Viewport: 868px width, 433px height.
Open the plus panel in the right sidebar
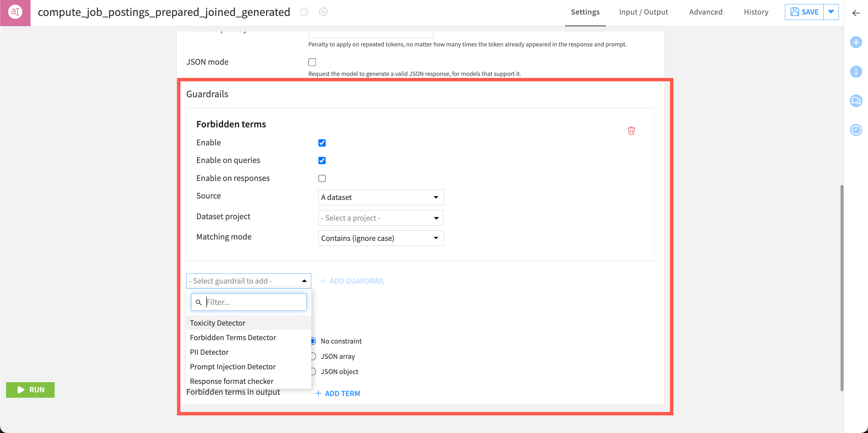click(x=856, y=42)
